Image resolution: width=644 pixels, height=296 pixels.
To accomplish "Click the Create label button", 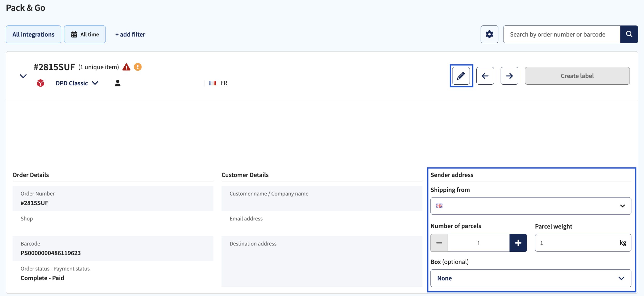I will point(577,76).
